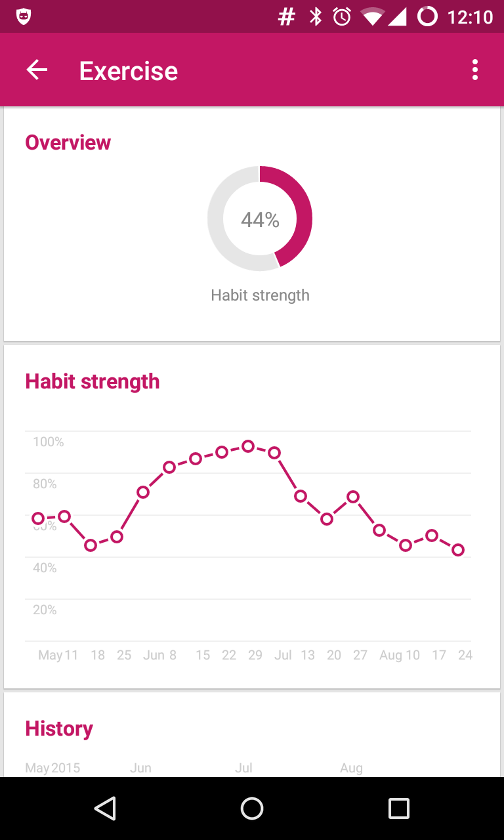
Task: Tap the Bluetooth icon in the status bar
Action: (x=316, y=16)
